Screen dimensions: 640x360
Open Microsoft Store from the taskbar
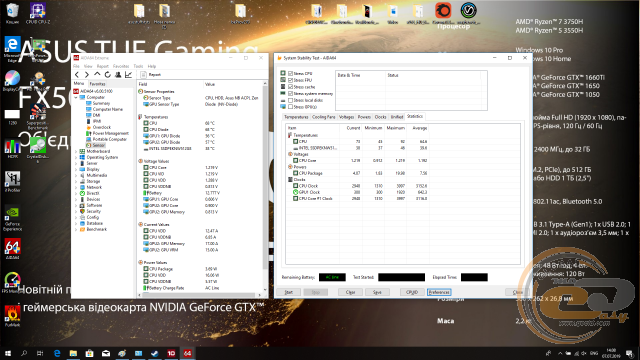[89, 353]
